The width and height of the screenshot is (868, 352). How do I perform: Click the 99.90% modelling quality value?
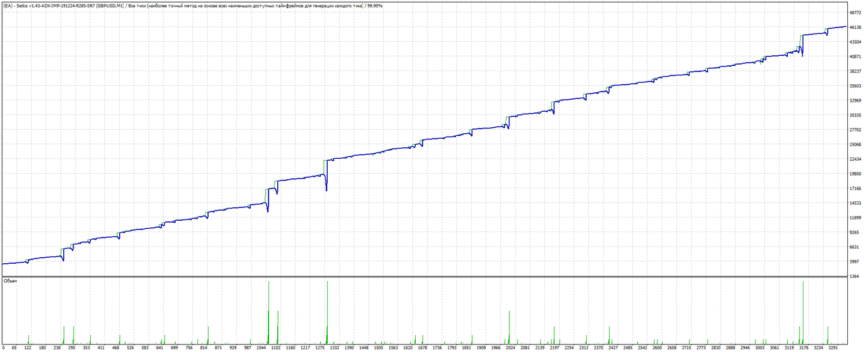click(x=373, y=5)
